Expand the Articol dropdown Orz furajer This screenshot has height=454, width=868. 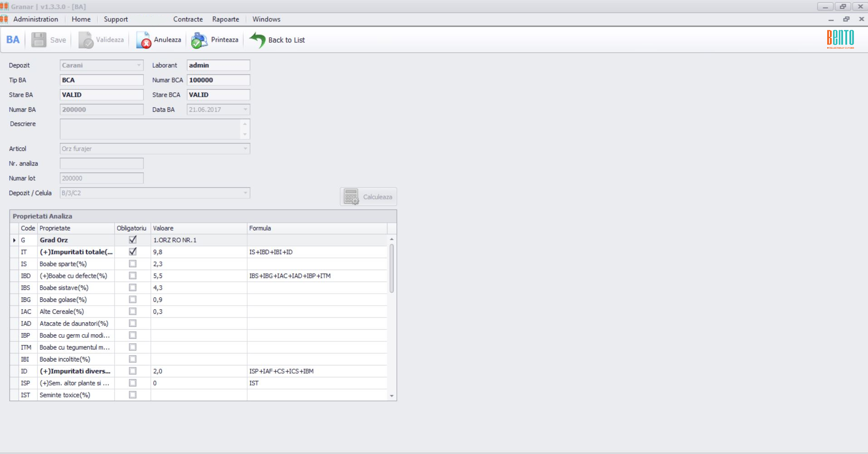click(245, 149)
